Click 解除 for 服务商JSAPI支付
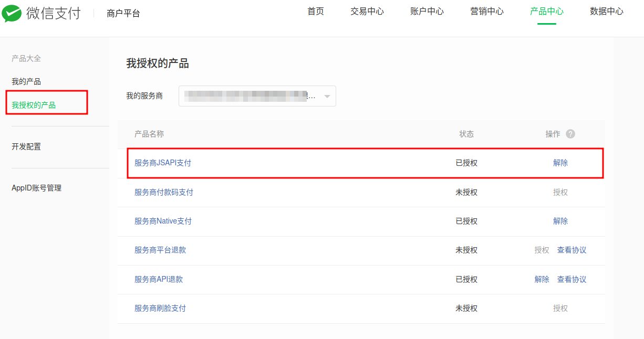 (560, 163)
